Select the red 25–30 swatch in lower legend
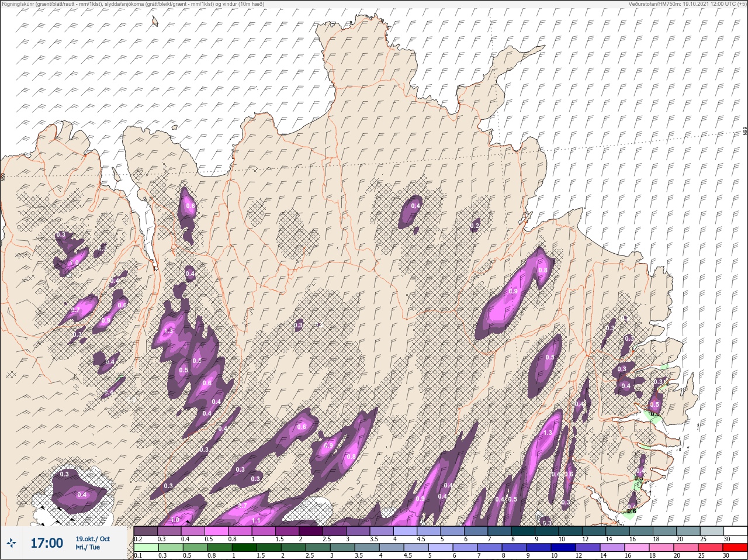The height and width of the screenshot is (560, 748). pyautogui.click(x=736, y=548)
